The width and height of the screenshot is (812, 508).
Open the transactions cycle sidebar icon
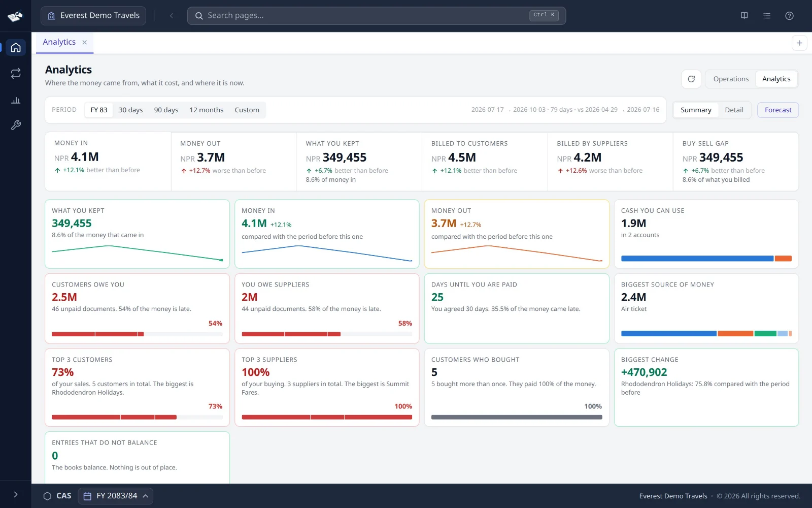[16, 74]
